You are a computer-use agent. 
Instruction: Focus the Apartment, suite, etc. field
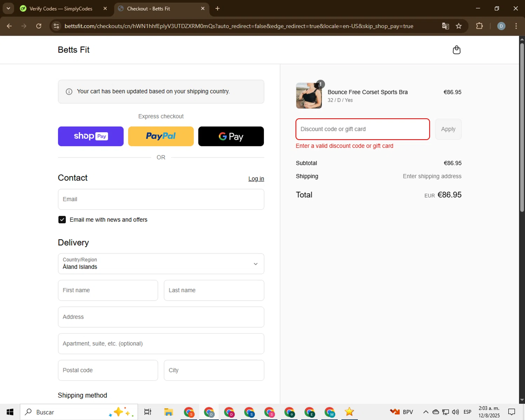(161, 344)
